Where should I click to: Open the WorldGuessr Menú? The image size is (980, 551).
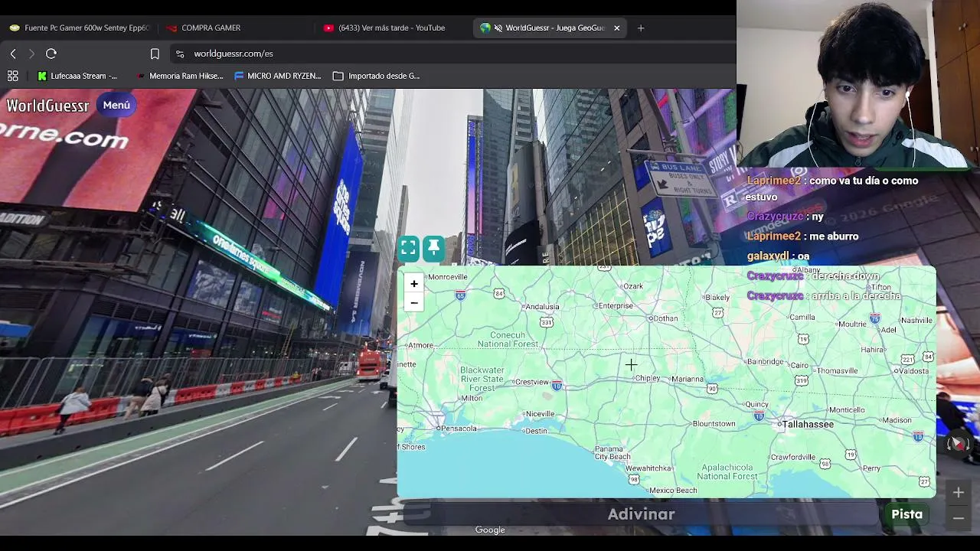(116, 105)
